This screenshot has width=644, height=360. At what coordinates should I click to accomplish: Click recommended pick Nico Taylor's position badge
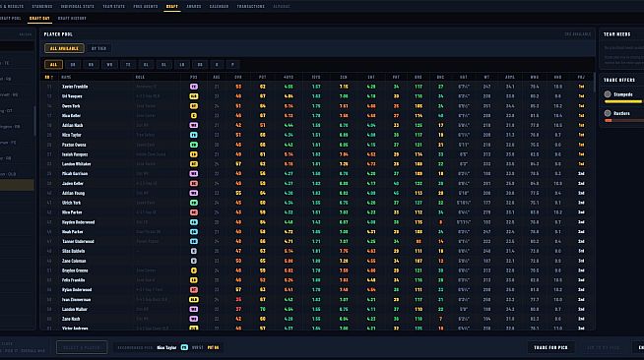184,347
